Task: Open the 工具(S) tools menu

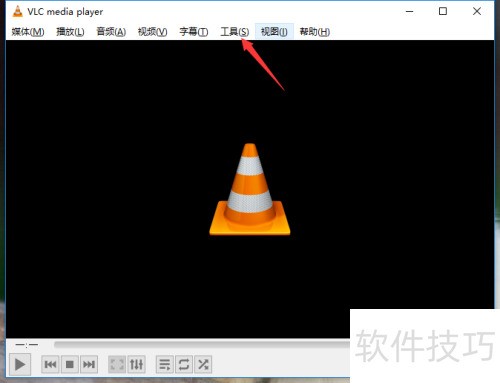Action: [235, 32]
